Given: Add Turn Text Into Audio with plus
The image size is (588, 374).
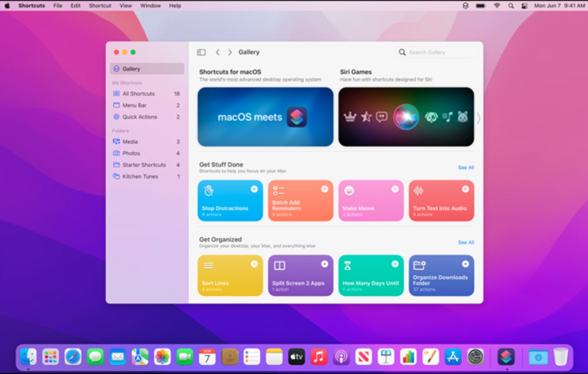Looking at the screenshot, I should 465,189.
